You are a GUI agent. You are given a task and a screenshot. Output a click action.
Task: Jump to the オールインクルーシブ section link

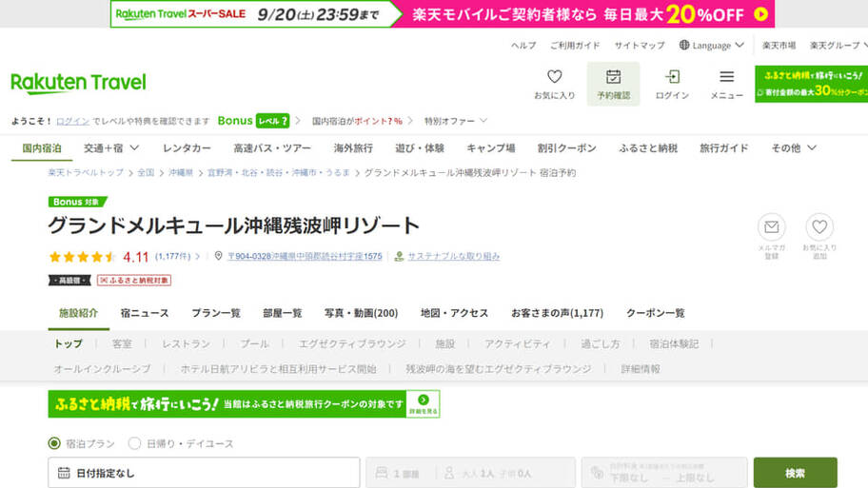(x=102, y=368)
